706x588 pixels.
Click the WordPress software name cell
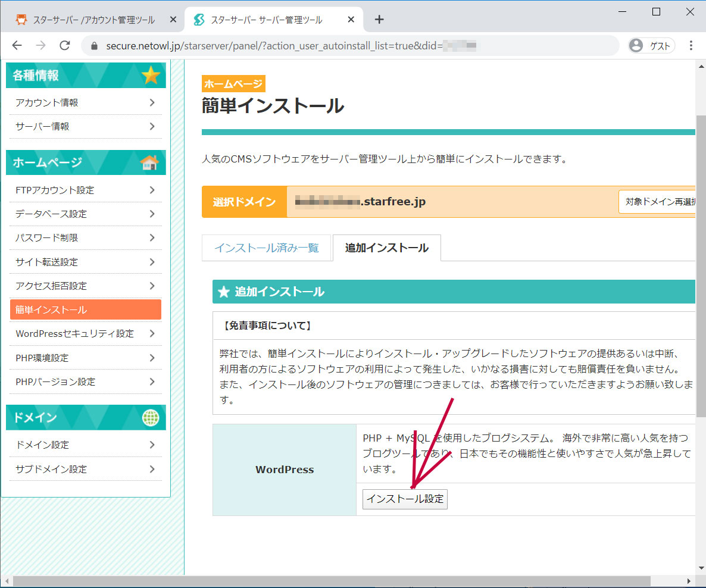[285, 470]
